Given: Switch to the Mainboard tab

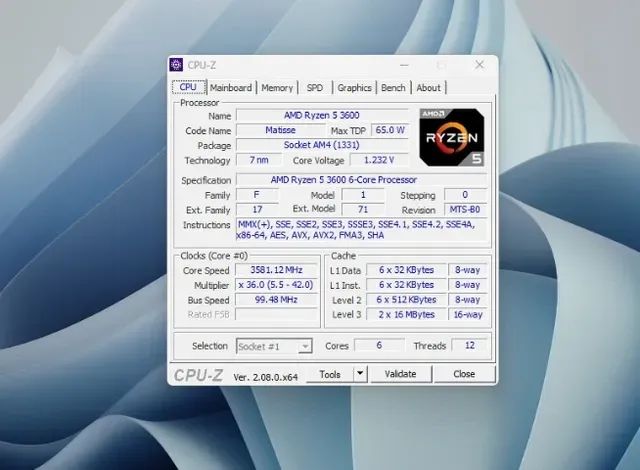Looking at the screenshot, I should [231, 88].
